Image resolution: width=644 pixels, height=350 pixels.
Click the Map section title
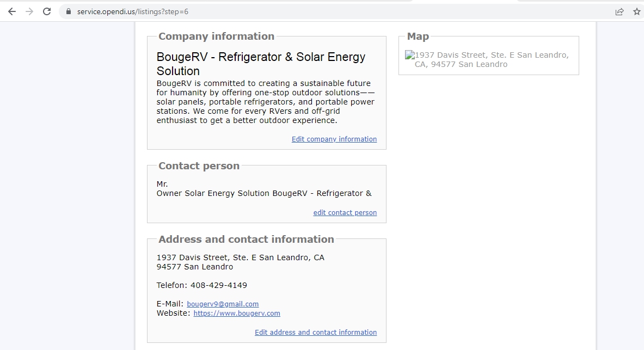[x=418, y=36]
